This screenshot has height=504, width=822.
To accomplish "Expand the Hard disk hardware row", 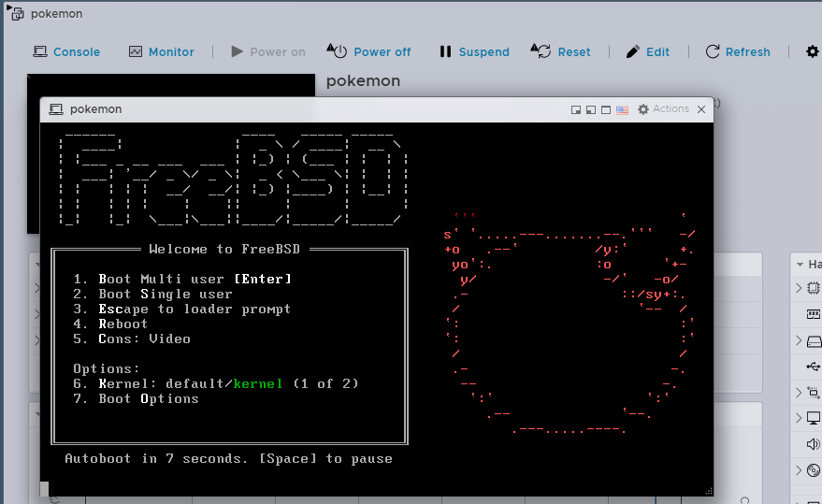I will click(x=799, y=340).
